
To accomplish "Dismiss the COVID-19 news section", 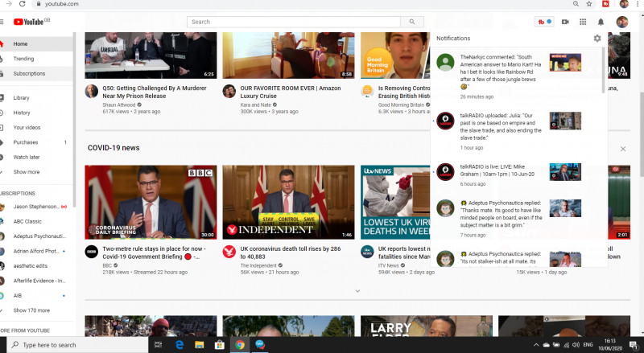I will pos(622,149).
